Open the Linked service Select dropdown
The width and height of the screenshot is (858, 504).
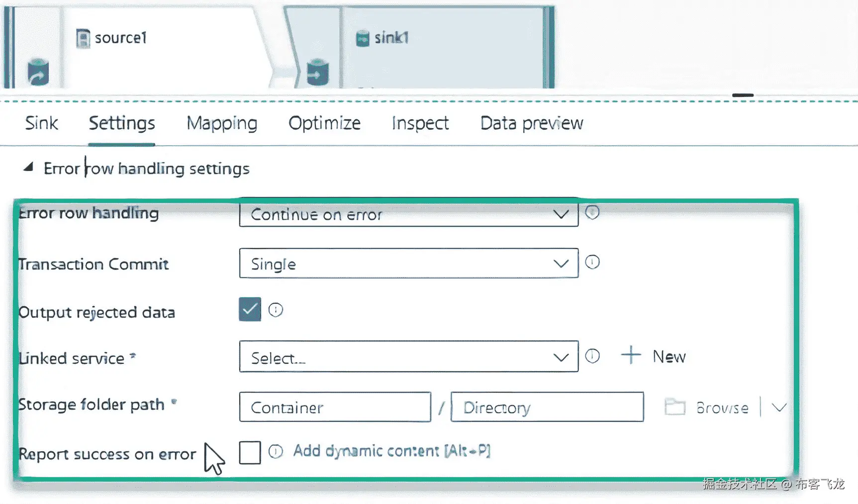[408, 357]
